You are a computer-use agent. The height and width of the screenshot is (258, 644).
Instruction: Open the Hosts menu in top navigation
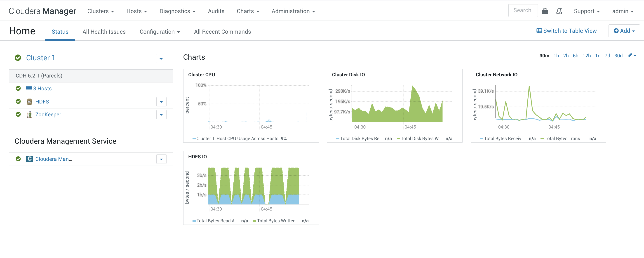(136, 11)
